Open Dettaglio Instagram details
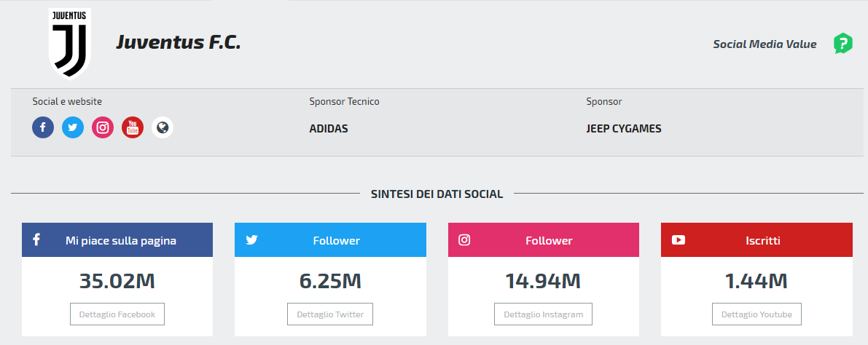Screen dimensions: 868x345 pyautogui.click(x=543, y=314)
